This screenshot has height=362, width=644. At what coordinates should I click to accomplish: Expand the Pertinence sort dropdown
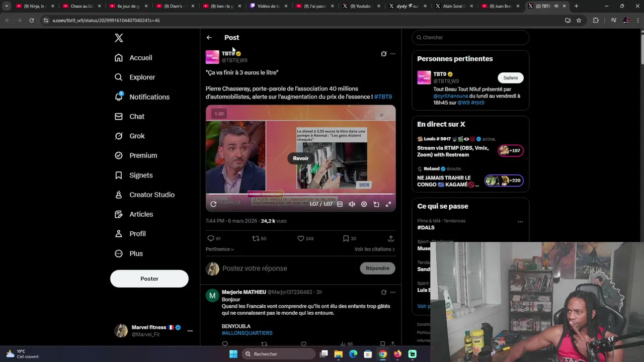[220, 249]
